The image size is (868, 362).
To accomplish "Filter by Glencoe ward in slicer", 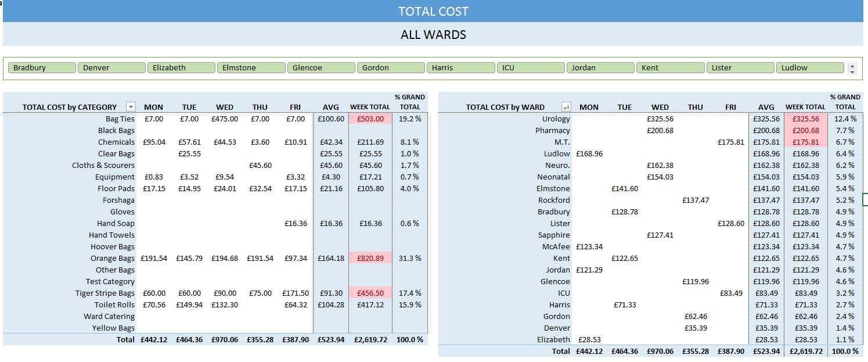I will click(320, 68).
